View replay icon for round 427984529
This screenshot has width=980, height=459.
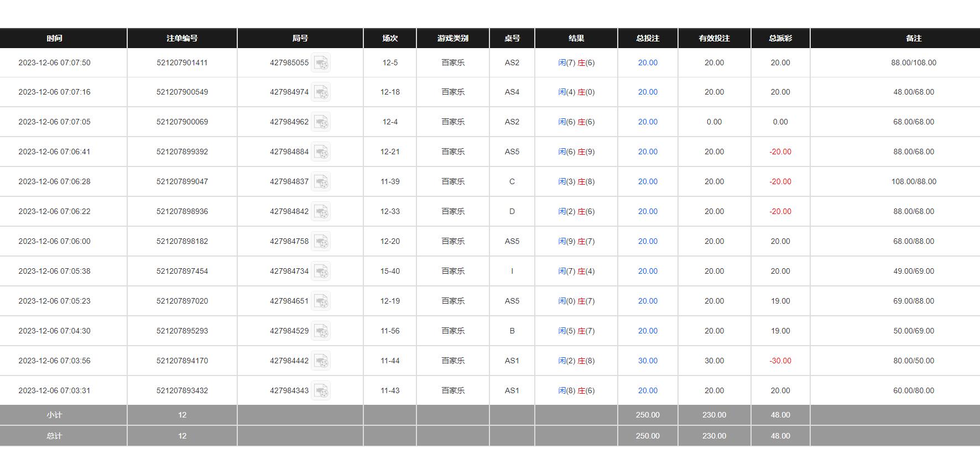(321, 331)
